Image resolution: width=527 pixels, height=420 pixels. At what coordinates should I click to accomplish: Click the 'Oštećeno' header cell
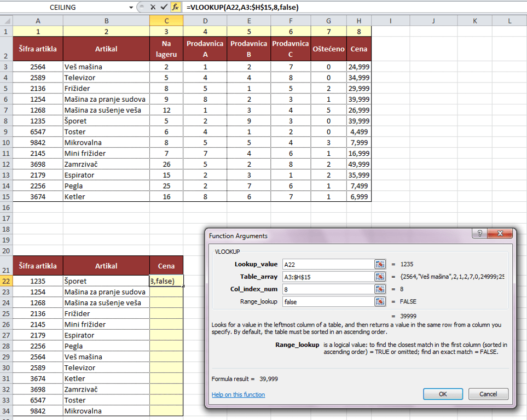(328, 49)
